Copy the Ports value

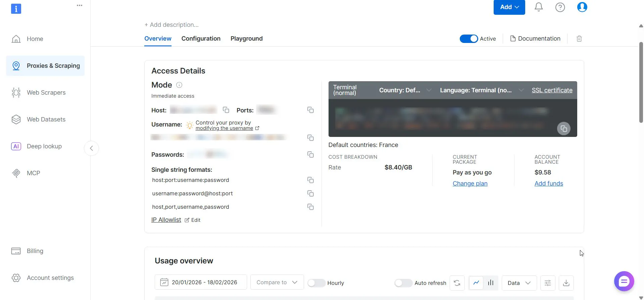(x=310, y=110)
